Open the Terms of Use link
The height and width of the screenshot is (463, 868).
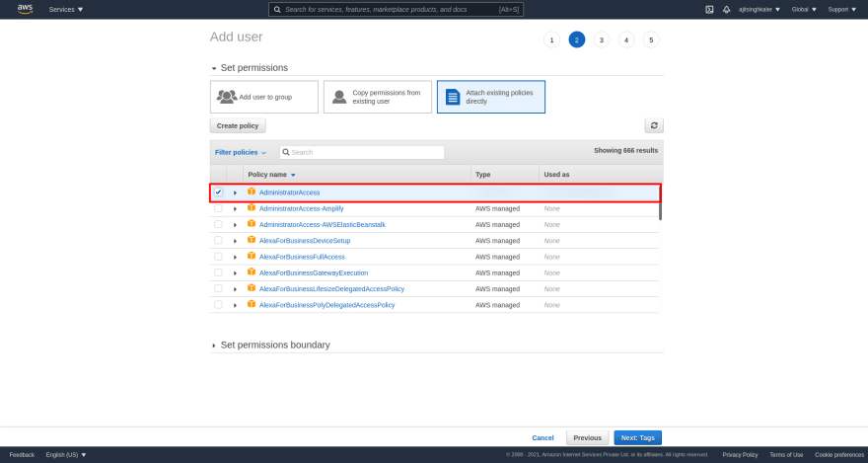click(786, 455)
